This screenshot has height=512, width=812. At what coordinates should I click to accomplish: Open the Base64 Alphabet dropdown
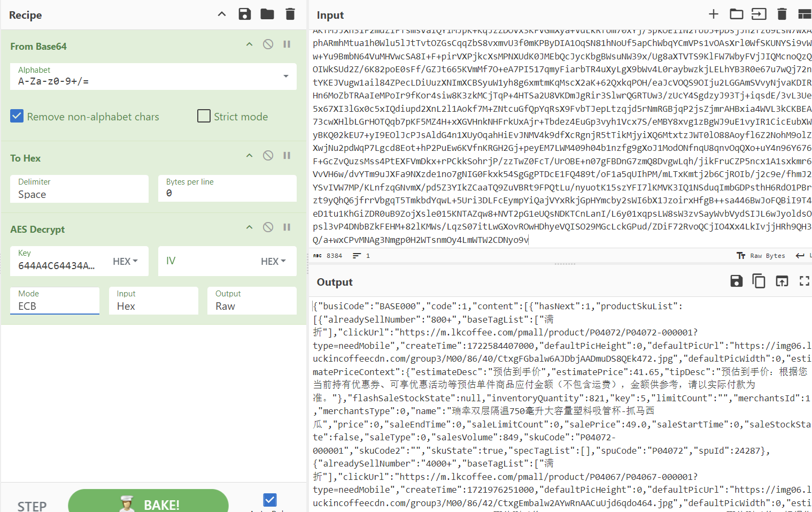pyautogui.click(x=153, y=76)
